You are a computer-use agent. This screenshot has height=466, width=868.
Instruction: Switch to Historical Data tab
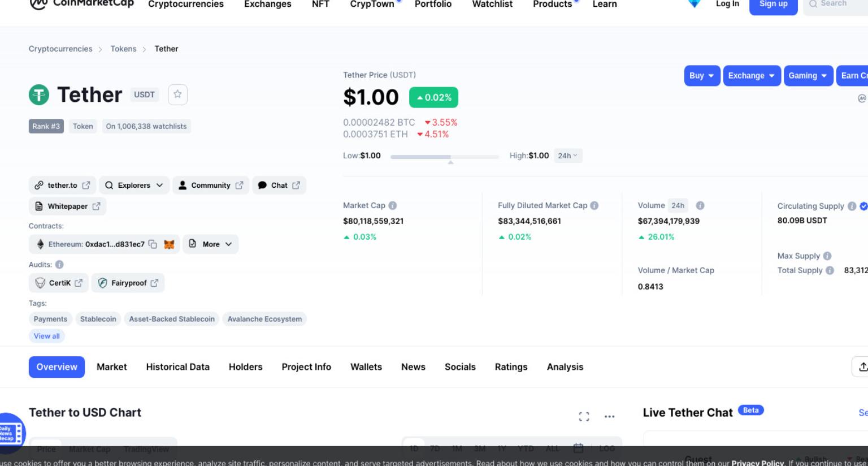[x=177, y=366]
